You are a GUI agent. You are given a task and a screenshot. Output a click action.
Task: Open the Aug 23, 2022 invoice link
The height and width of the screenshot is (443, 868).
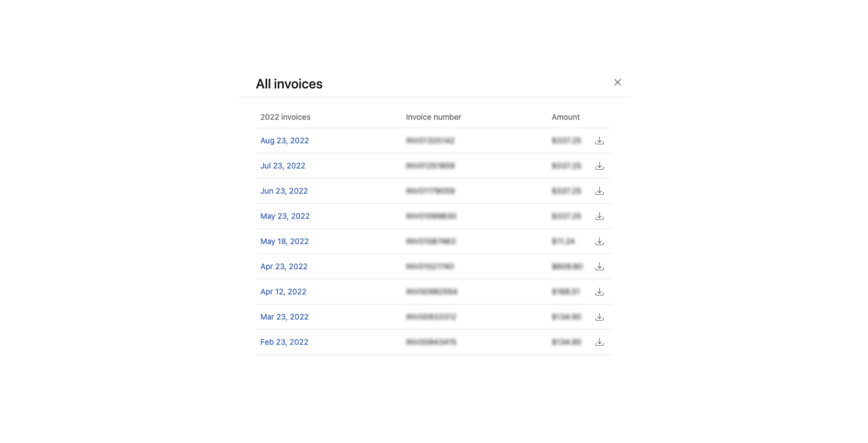click(x=284, y=141)
